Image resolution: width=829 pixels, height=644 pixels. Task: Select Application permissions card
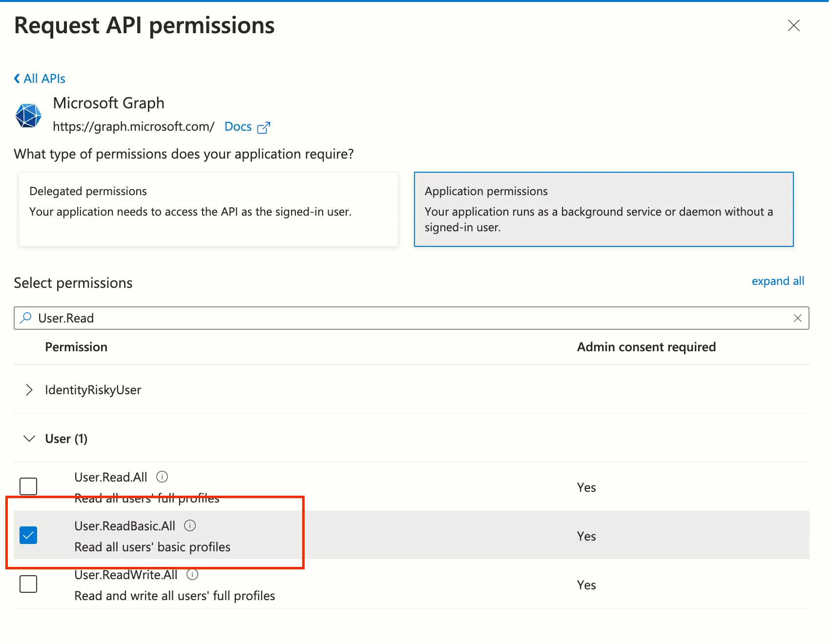click(x=603, y=209)
